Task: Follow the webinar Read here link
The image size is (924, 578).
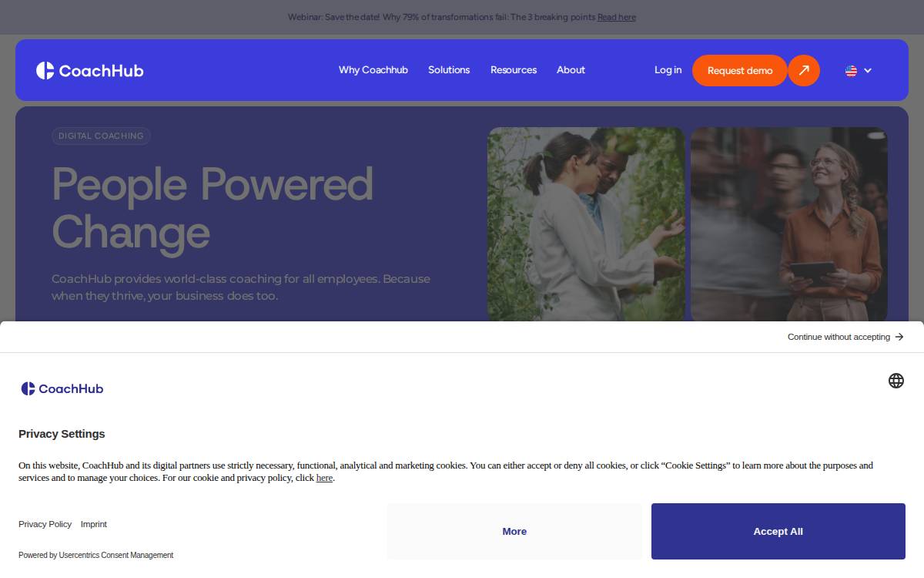Action: 617,17
